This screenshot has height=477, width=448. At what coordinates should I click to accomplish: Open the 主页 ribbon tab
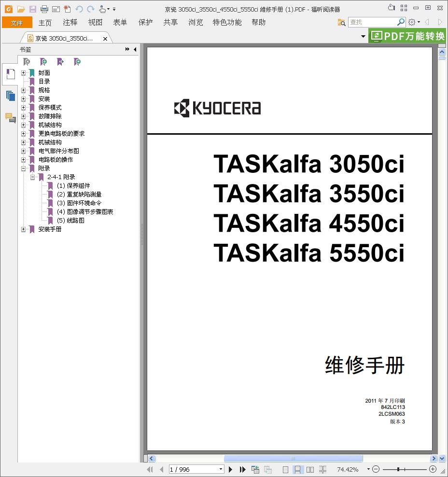coord(45,23)
